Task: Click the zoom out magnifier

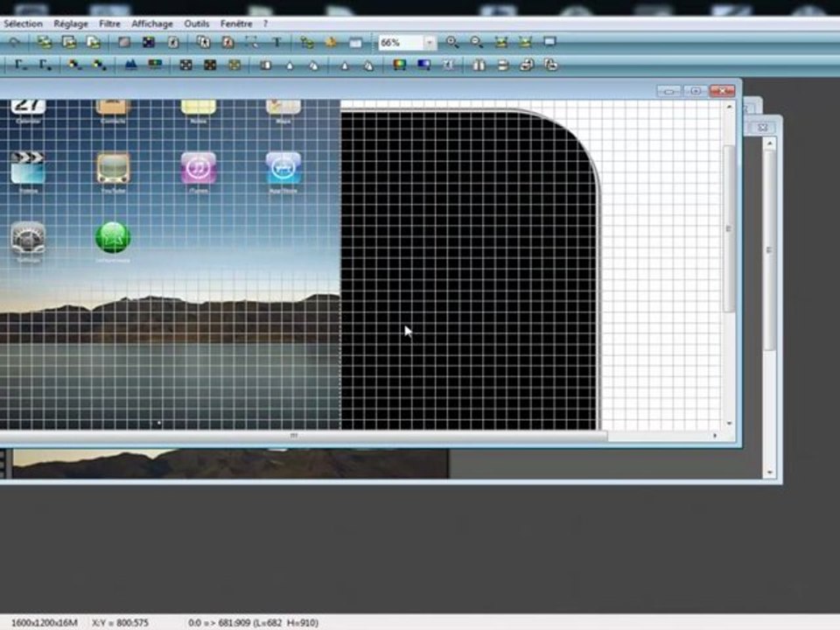Action: 477,42
